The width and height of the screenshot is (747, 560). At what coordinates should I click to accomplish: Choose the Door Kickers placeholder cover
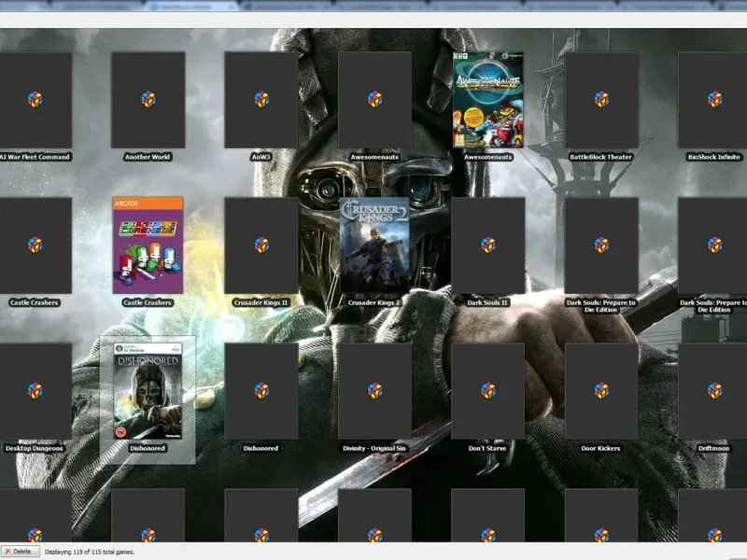[x=601, y=391]
